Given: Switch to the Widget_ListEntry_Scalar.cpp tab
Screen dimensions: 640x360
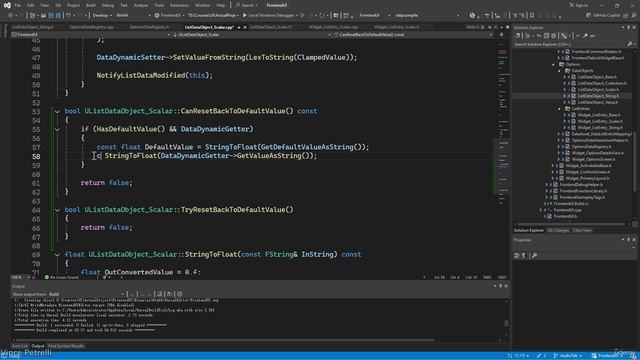Looking at the screenshot, I should pyautogui.click(x=333, y=27).
